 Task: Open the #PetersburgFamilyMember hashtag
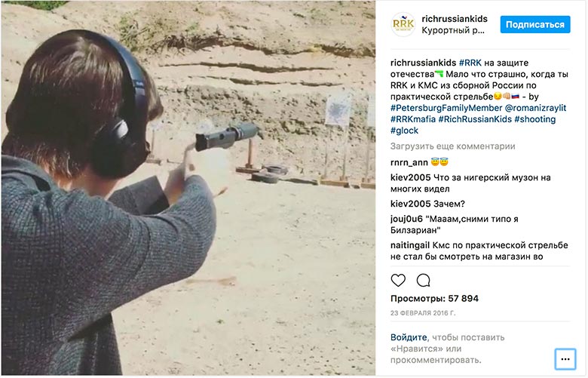(x=446, y=108)
